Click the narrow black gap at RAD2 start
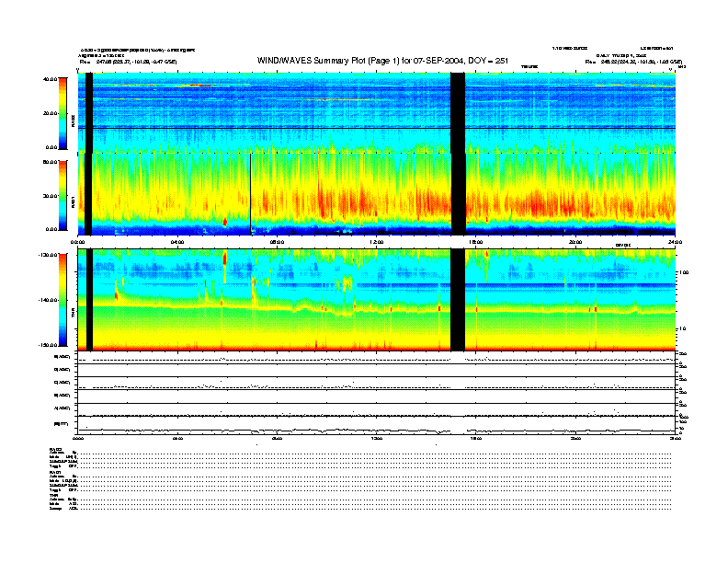Screen dimensions: 728x563 point(88,110)
